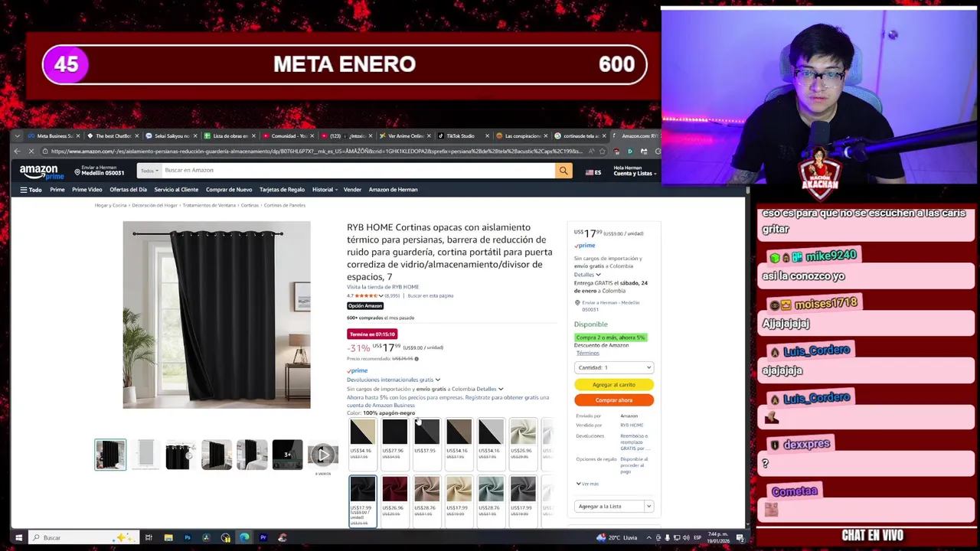980x551 pixels.
Task: Open File Explorer from the taskbar
Action: (x=168, y=538)
